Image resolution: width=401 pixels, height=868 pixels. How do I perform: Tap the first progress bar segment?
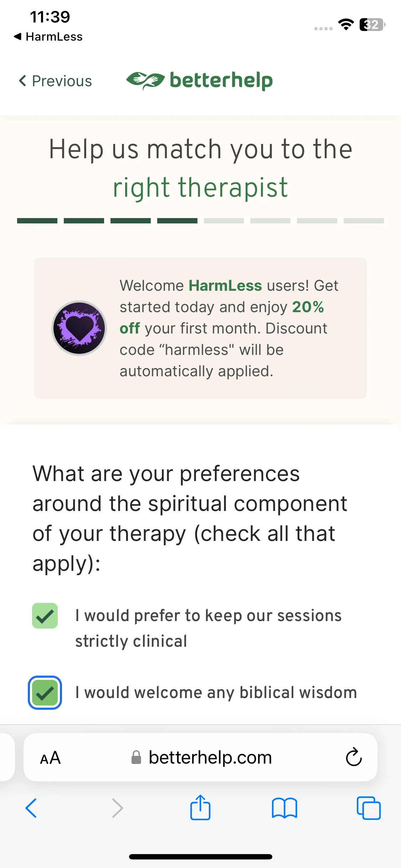click(x=37, y=221)
